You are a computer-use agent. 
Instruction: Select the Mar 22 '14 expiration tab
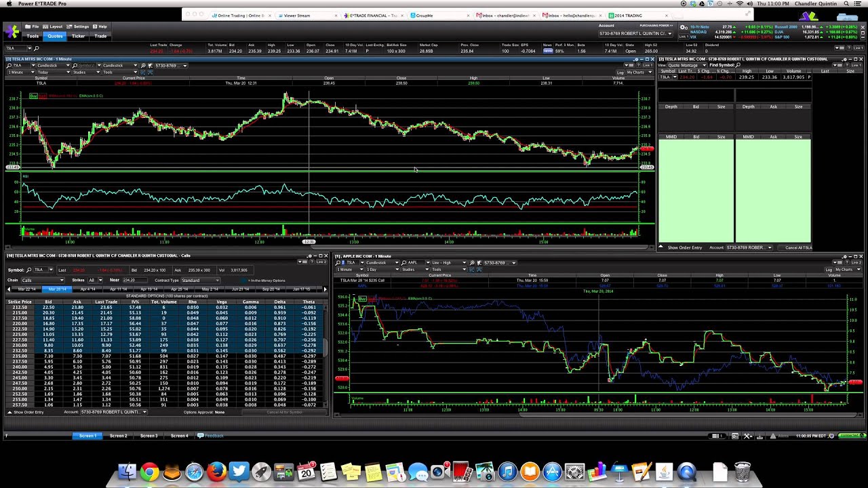click(x=26, y=289)
